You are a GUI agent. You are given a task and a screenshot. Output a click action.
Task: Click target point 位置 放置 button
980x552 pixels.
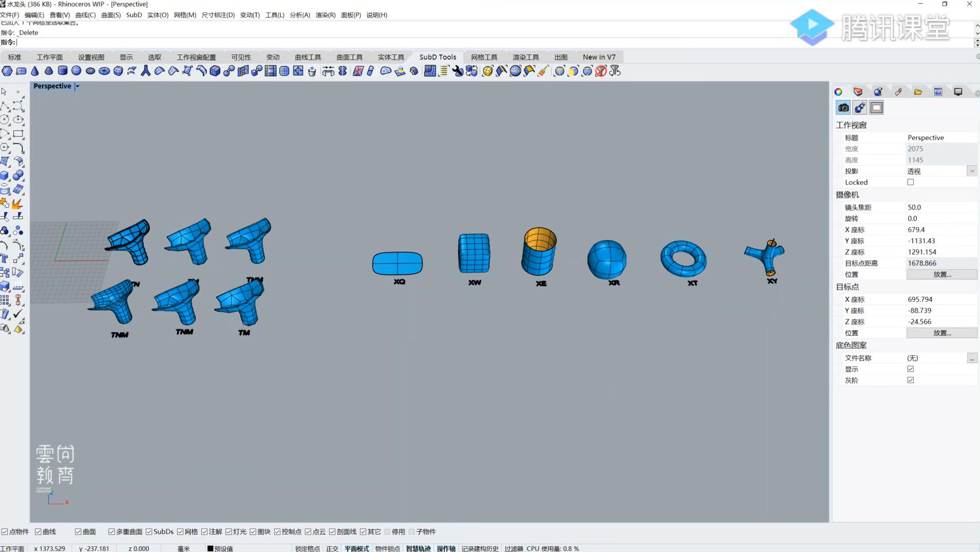(942, 333)
